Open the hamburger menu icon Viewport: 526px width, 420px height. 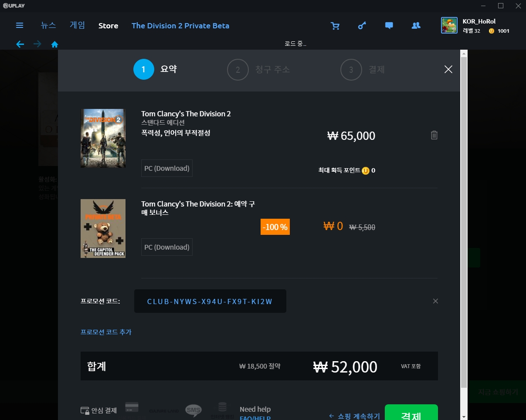pyautogui.click(x=20, y=26)
